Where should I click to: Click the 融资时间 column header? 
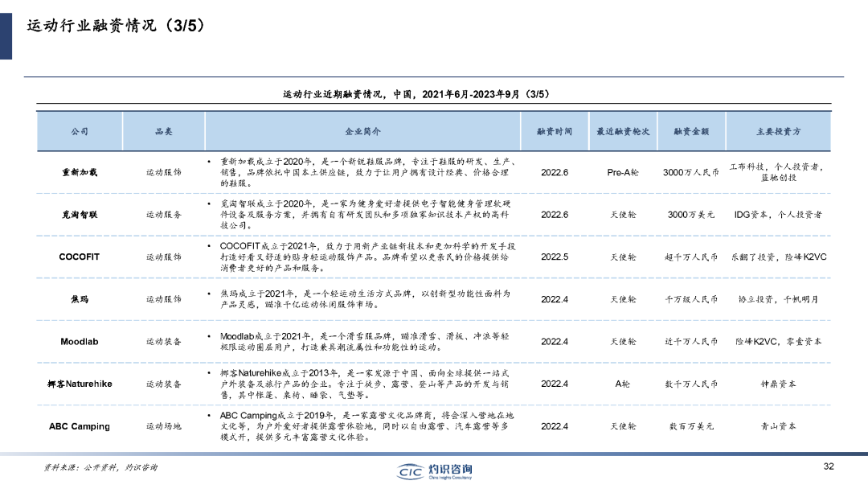555,131
